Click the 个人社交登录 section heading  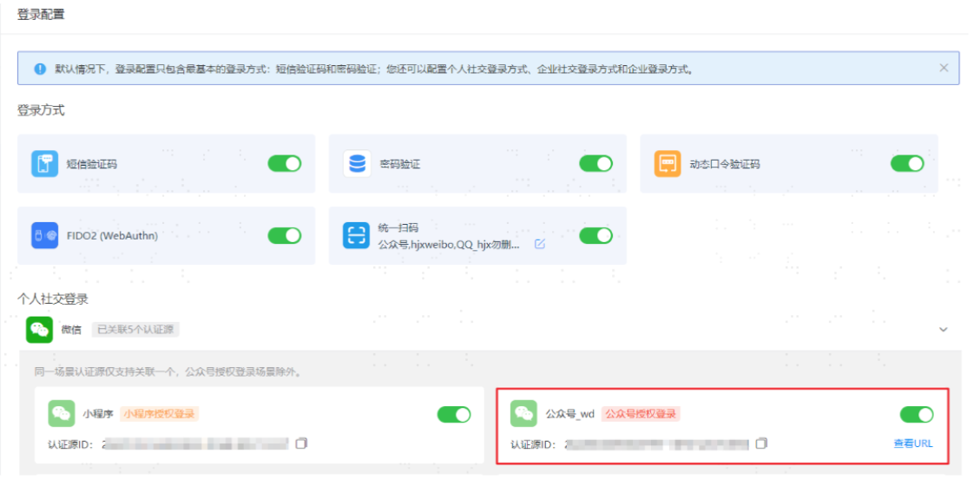[52, 299]
